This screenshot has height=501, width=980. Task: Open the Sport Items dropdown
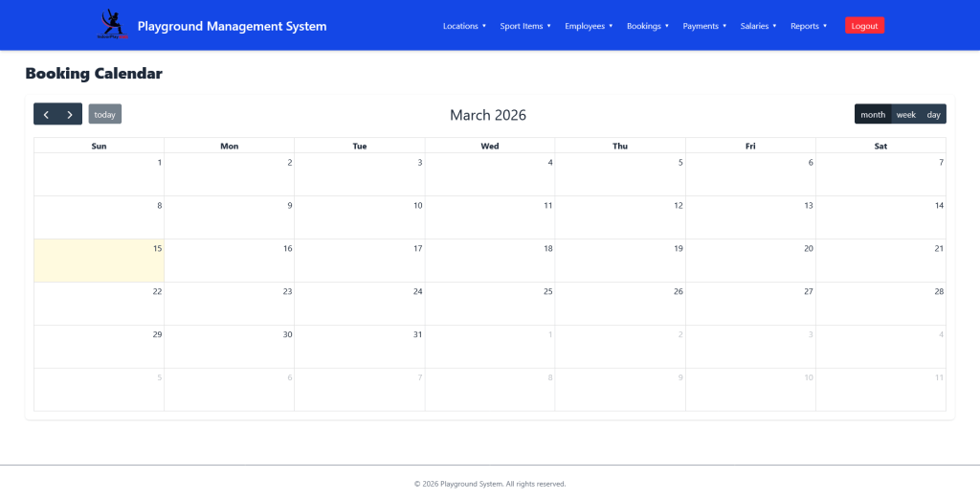525,26
